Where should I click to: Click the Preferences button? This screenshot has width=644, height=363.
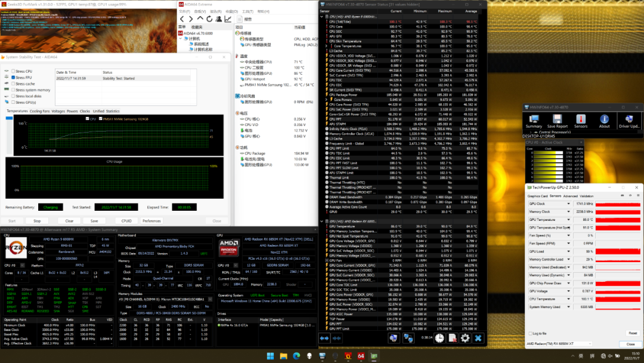pyautogui.click(x=151, y=221)
